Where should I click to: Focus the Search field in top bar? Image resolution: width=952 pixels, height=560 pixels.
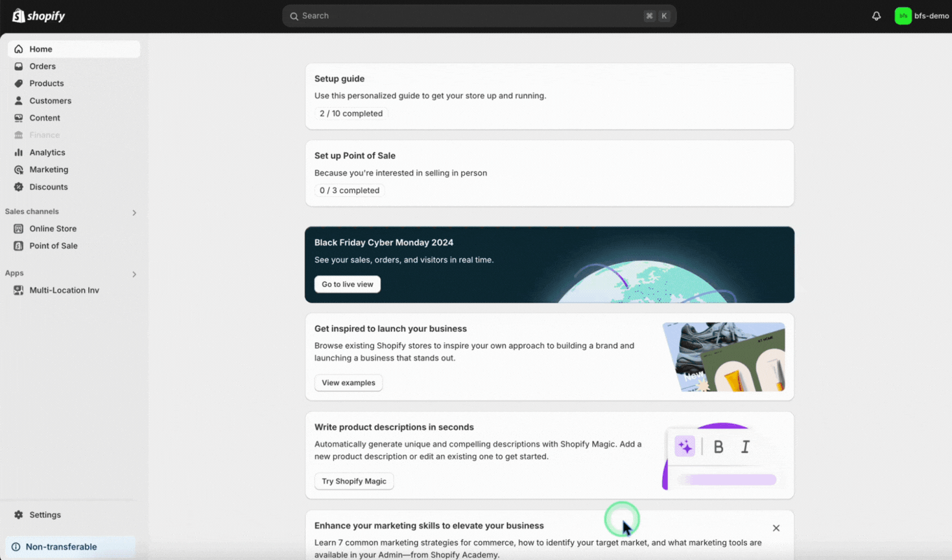click(x=479, y=16)
